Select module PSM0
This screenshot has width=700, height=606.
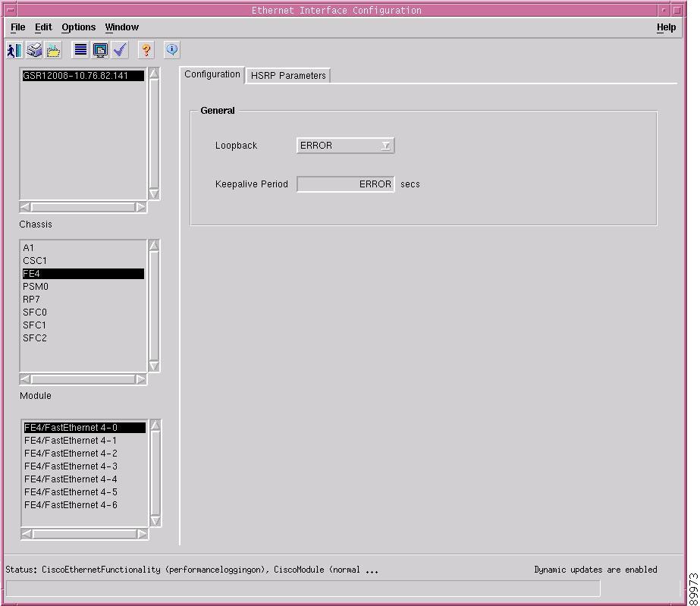83,287
